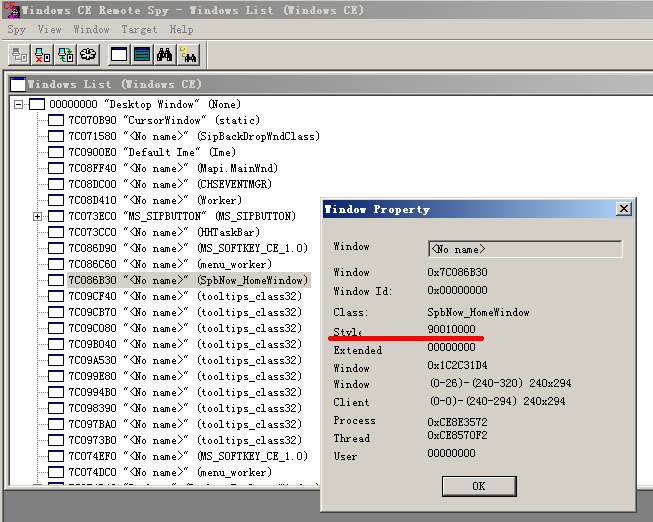Close the Window Property dialog
The image size is (653, 522).
pos(624,209)
